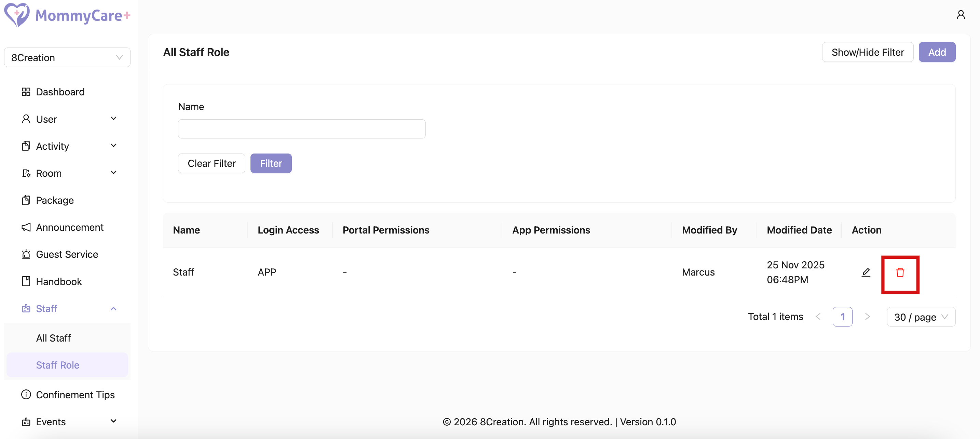Click the Confinement Tips info icon
980x439 pixels.
pos(26,395)
